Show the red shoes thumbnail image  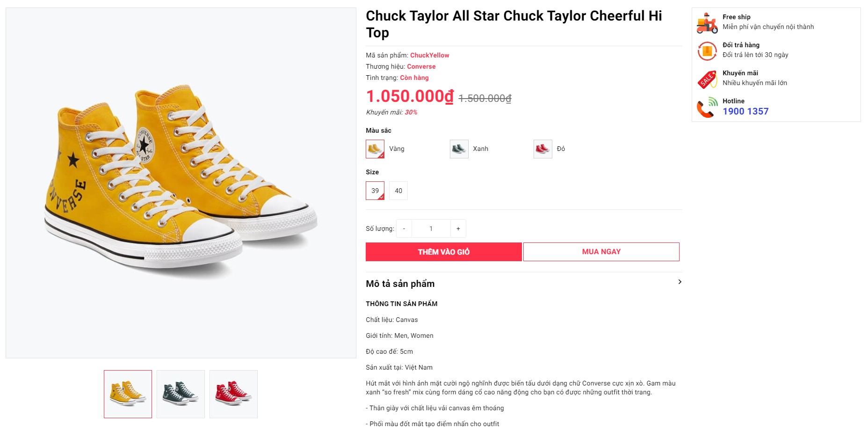(233, 394)
